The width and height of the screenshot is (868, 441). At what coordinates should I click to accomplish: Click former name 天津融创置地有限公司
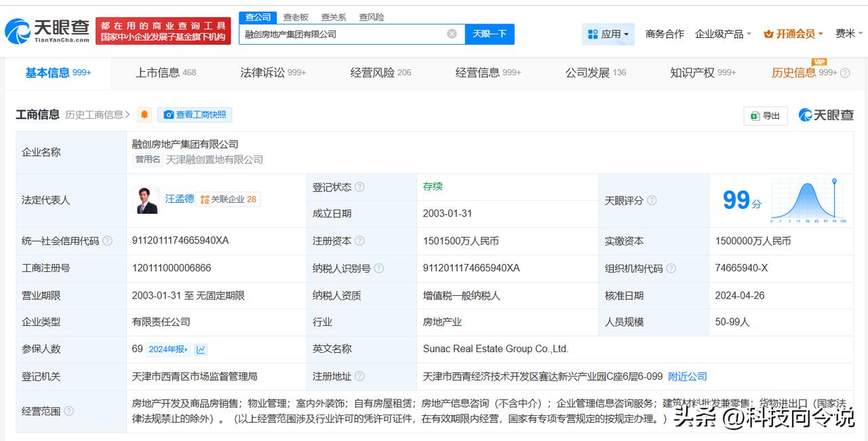(x=214, y=159)
